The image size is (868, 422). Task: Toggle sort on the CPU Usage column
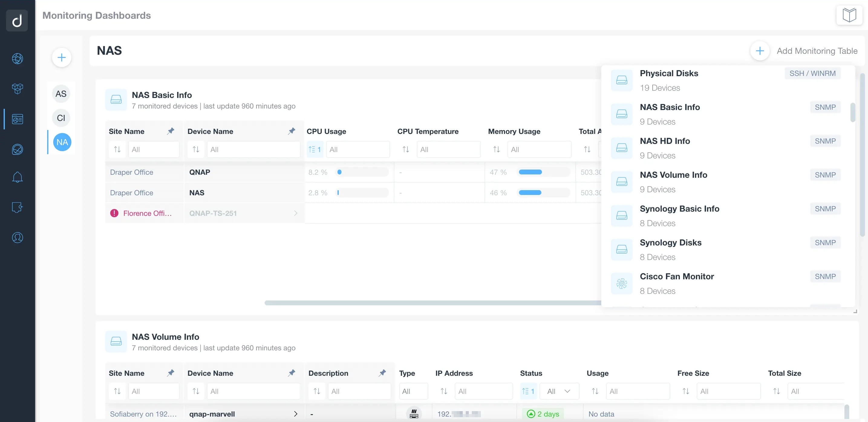[315, 149]
